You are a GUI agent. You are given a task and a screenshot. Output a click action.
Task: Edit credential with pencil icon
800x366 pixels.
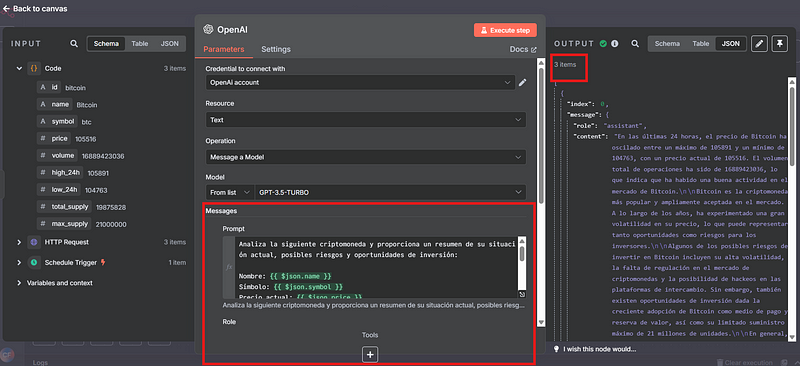[522, 82]
